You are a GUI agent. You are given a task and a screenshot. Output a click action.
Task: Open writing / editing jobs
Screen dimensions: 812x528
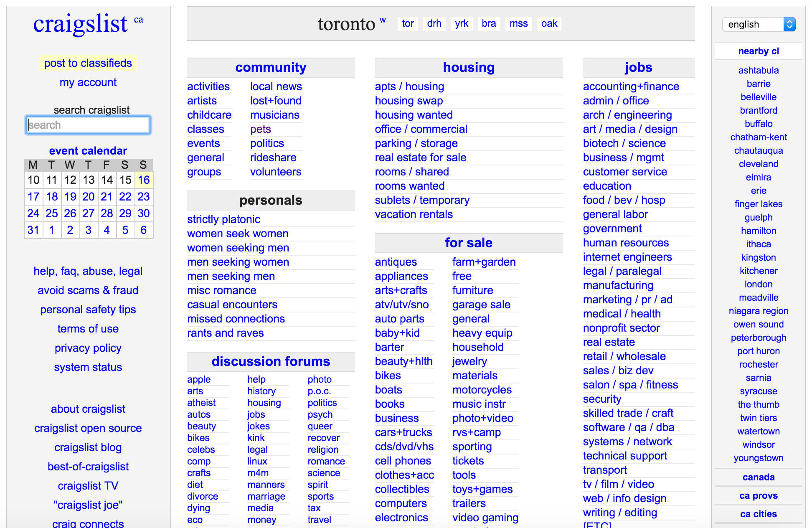pos(620,513)
